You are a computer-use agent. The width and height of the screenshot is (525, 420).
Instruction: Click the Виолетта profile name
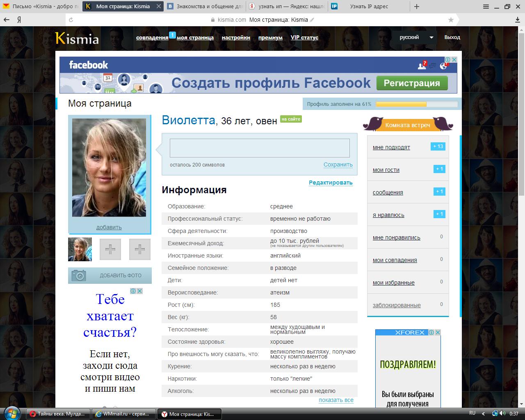(x=189, y=120)
